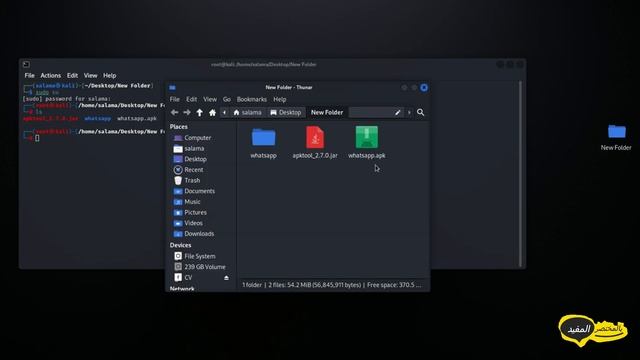Screen dimensions: 640x360
Task: Open Thunar Bookmarks menu
Action: point(252,99)
